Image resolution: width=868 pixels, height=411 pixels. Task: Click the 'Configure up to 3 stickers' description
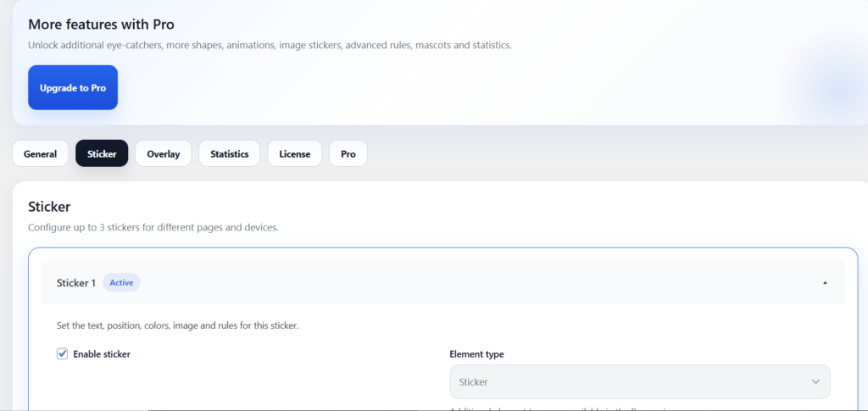[x=153, y=227]
